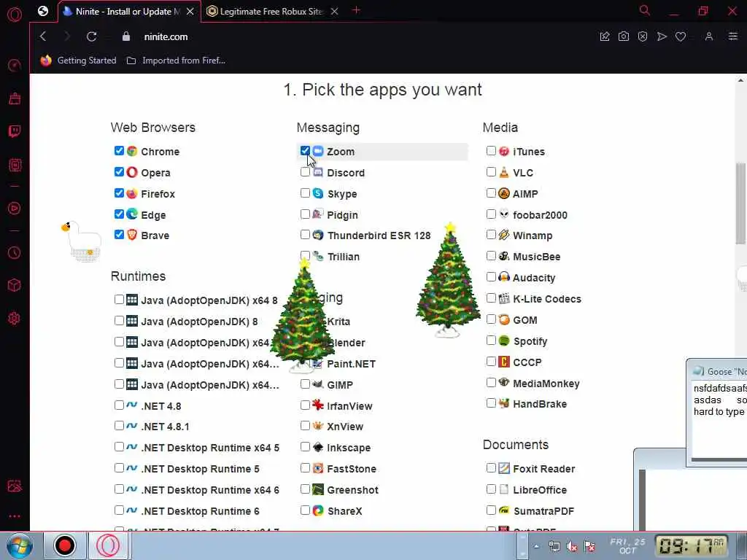Open the player icon in sidebar
Screen dimensions: 747x560
pos(15,208)
